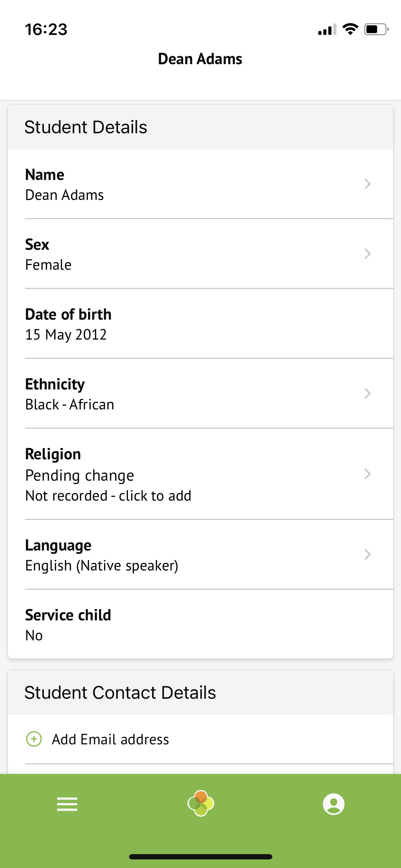Viewport: 401px width, 868px height.
Task: Open the Religion row chevron
Action: click(x=367, y=474)
